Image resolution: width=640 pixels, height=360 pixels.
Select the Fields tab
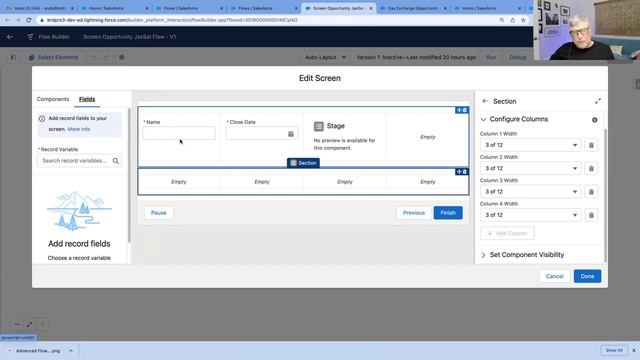[87, 99]
